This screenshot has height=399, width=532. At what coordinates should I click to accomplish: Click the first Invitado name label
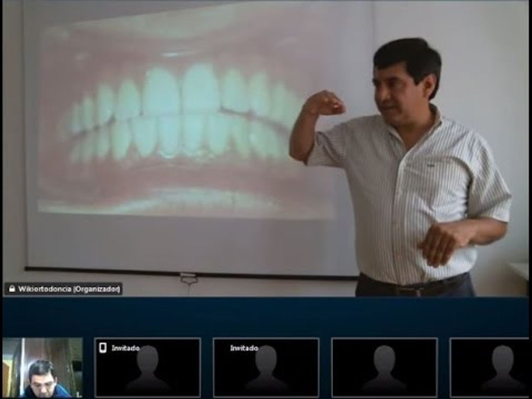(126, 348)
